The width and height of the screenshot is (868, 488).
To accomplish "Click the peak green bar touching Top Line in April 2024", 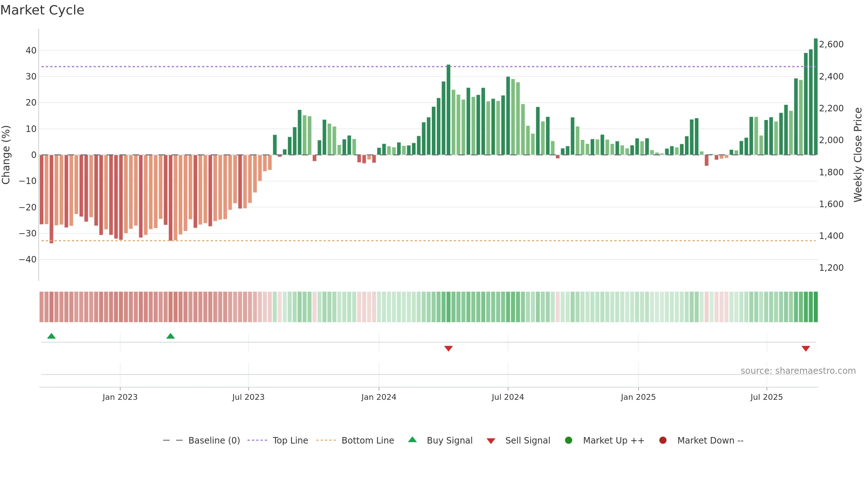I will pos(448,110).
